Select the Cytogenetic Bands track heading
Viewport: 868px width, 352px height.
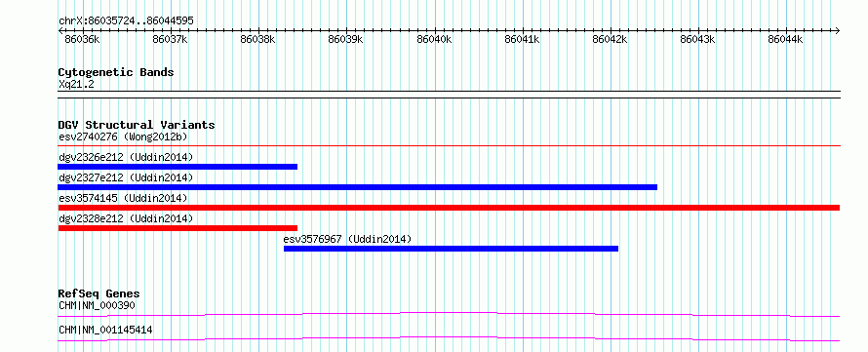116,72
